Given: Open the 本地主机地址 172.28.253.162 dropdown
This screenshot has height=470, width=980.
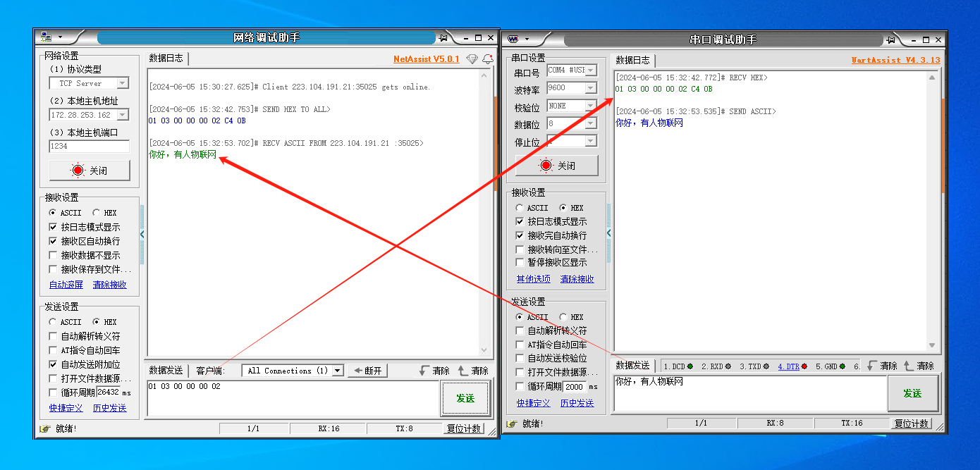Looking at the screenshot, I should [x=122, y=115].
